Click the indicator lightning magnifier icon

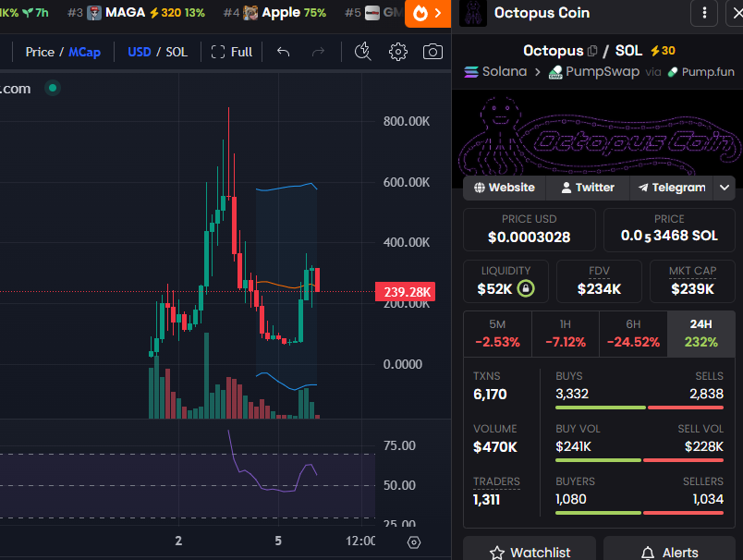pyautogui.click(x=363, y=52)
